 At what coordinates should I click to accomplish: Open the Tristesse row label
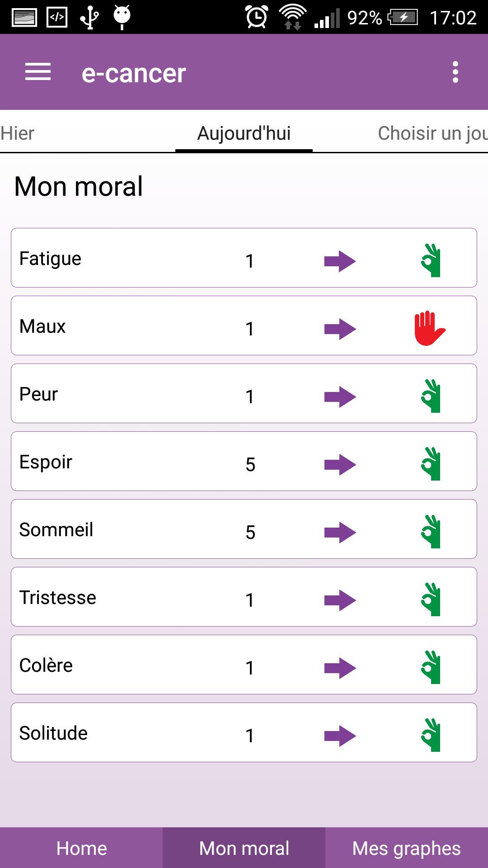coord(58,598)
